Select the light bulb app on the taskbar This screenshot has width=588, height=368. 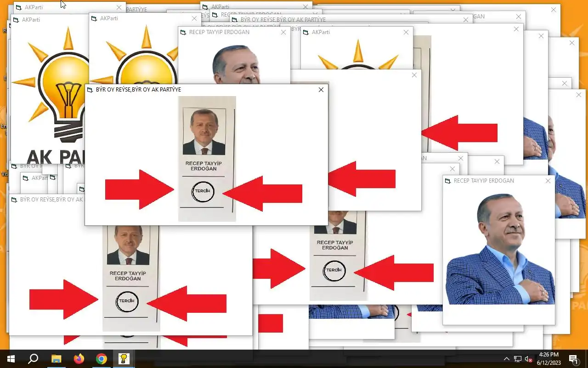[124, 359]
